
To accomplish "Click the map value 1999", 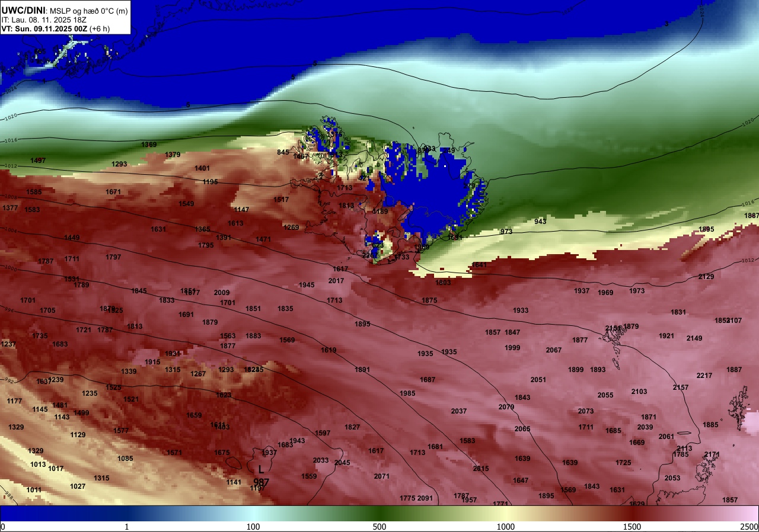I will point(512,348).
